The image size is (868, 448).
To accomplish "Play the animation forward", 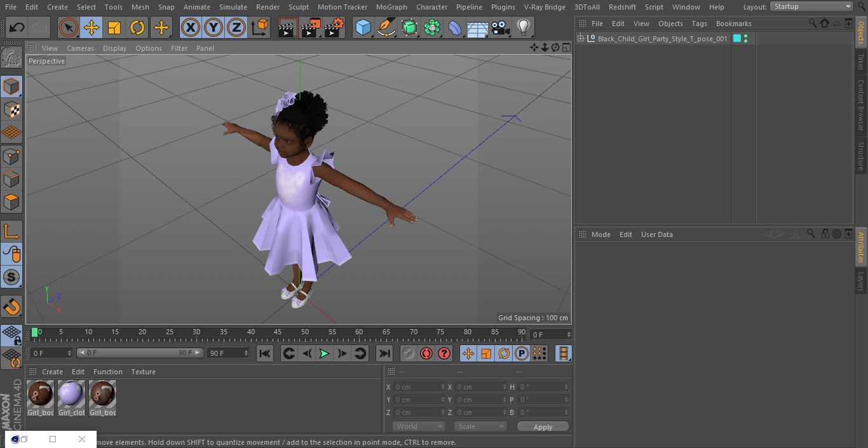I will 324,353.
